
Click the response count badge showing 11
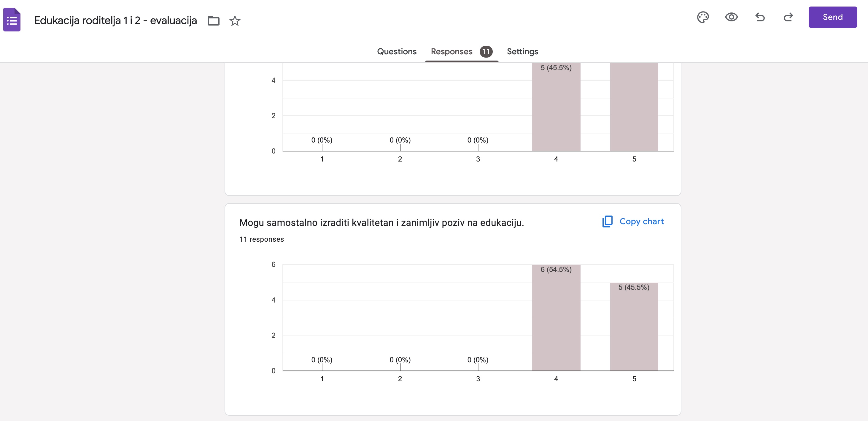(486, 51)
